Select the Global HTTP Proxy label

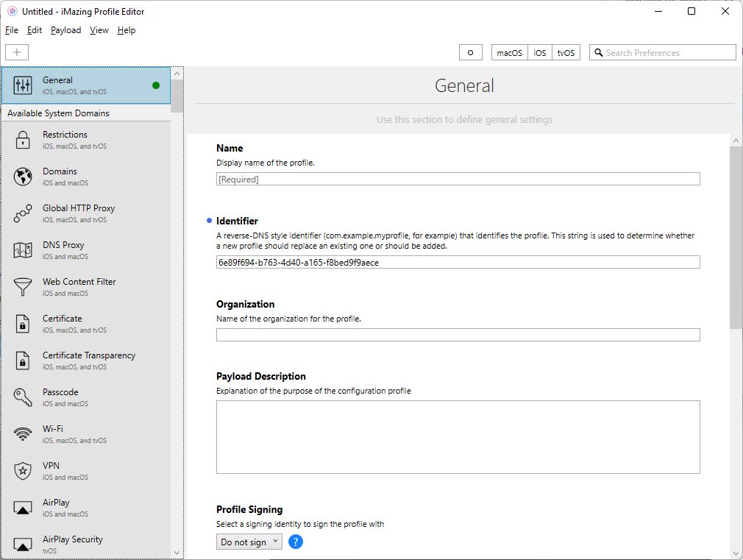[79, 208]
